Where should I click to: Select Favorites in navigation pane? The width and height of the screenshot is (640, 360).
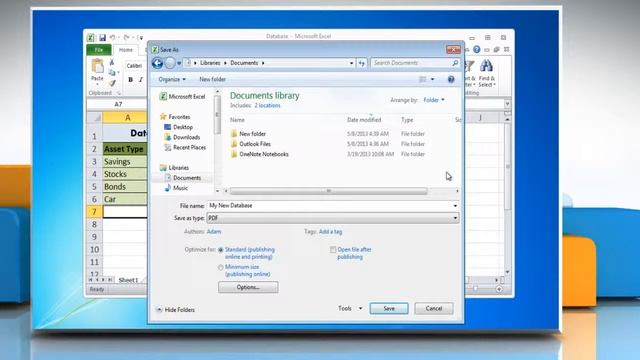[x=175, y=117]
